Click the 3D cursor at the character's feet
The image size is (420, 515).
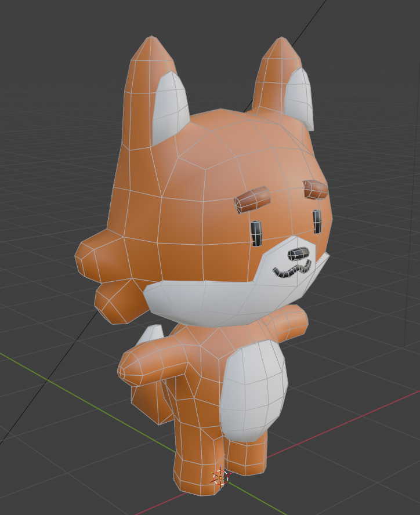[220, 478]
